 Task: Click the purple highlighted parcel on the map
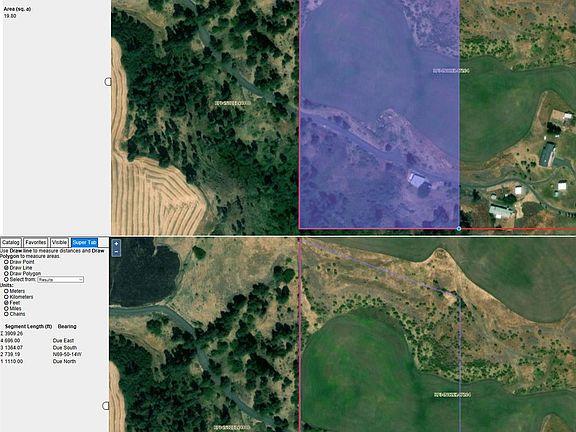(379, 114)
